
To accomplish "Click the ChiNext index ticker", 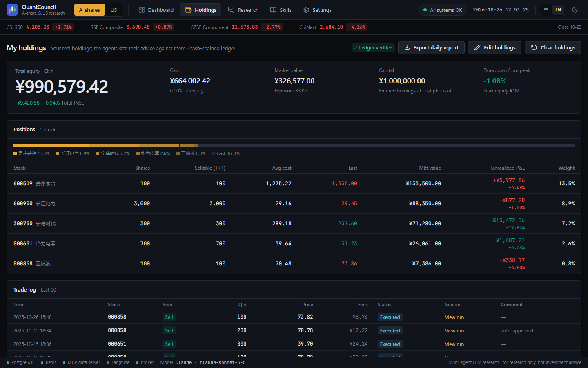I will click(333, 27).
